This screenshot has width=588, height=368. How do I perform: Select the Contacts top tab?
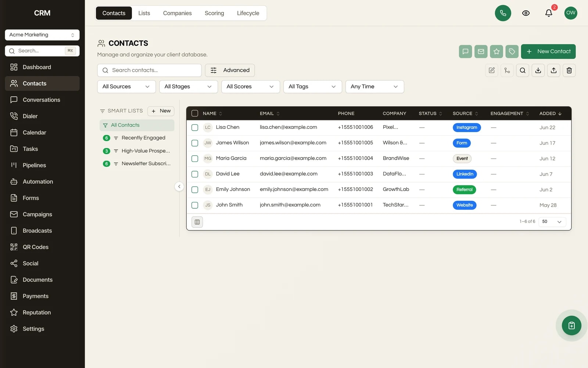(114, 13)
